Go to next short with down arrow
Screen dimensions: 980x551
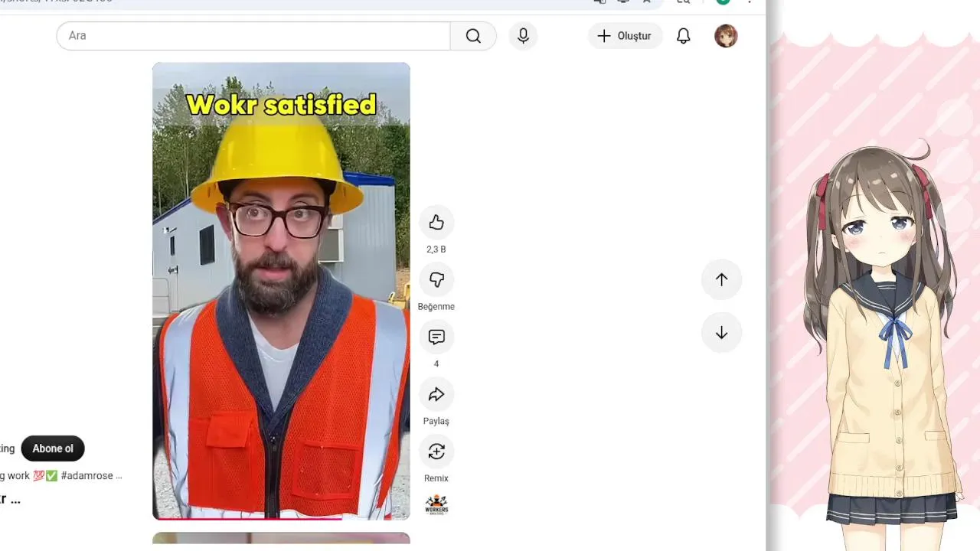721,333
